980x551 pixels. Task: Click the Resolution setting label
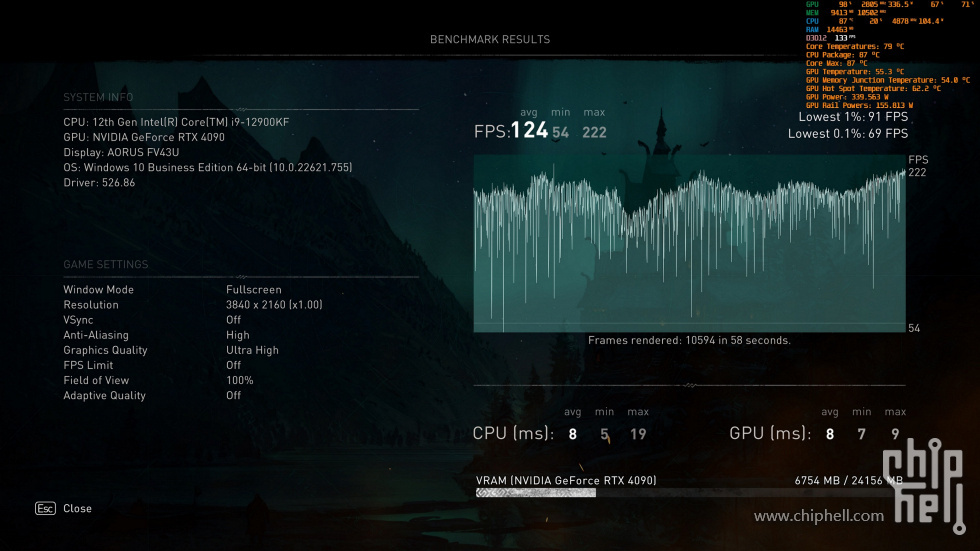pos(91,305)
